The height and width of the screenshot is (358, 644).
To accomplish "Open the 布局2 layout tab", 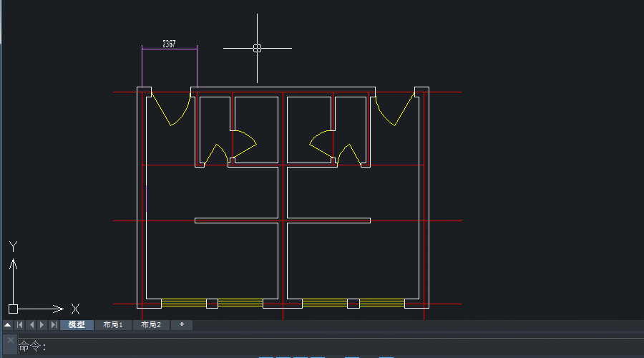I will click(x=151, y=325).
